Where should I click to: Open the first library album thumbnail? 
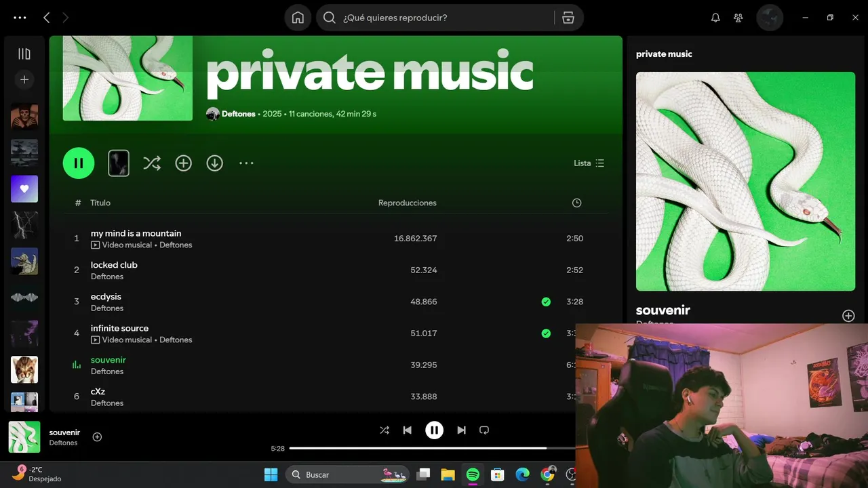tap(24, 117)
